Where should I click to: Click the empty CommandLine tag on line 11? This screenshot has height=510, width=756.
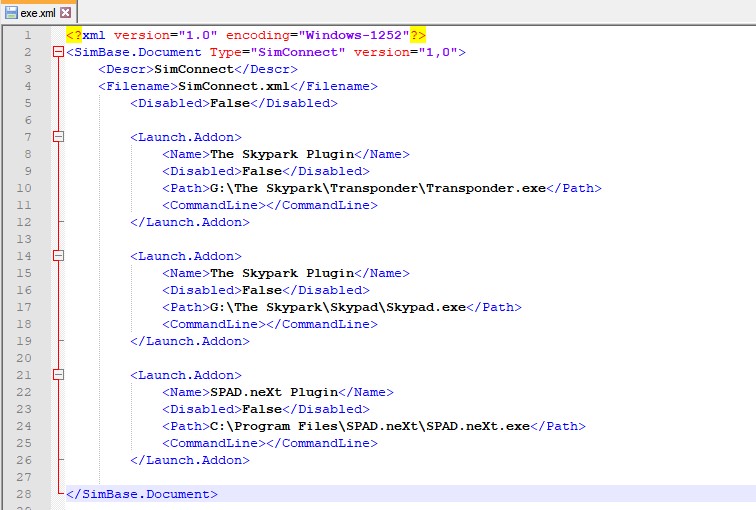[x=270, y=205]
